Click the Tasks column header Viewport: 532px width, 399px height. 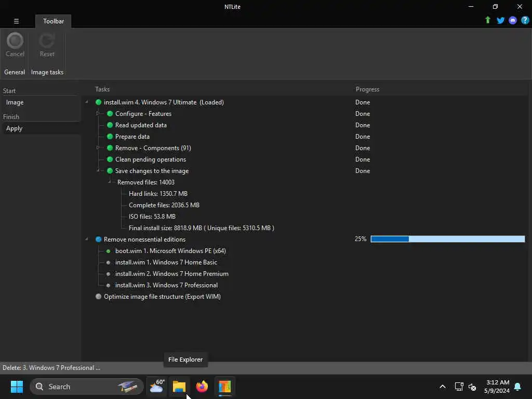pyautogui.click(x=102, y=89)
